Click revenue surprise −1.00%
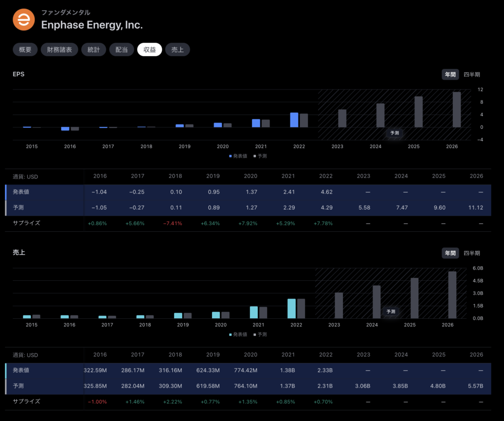This screenshot has width=504, height=421. (x=97, y=402)
